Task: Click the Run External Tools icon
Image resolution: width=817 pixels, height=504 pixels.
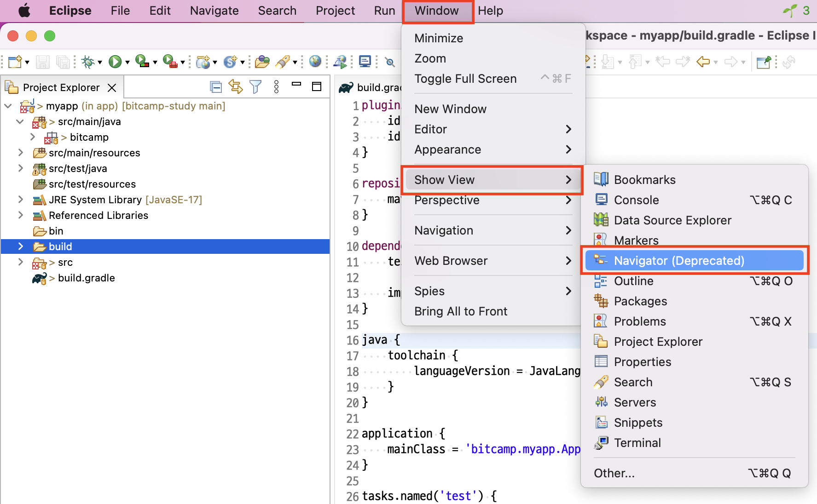Action: tap(170, 62)
